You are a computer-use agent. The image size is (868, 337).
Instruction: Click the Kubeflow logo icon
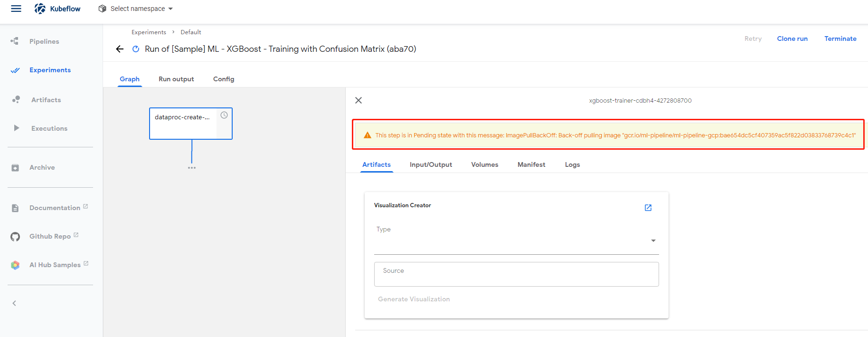tap(40, 9)
